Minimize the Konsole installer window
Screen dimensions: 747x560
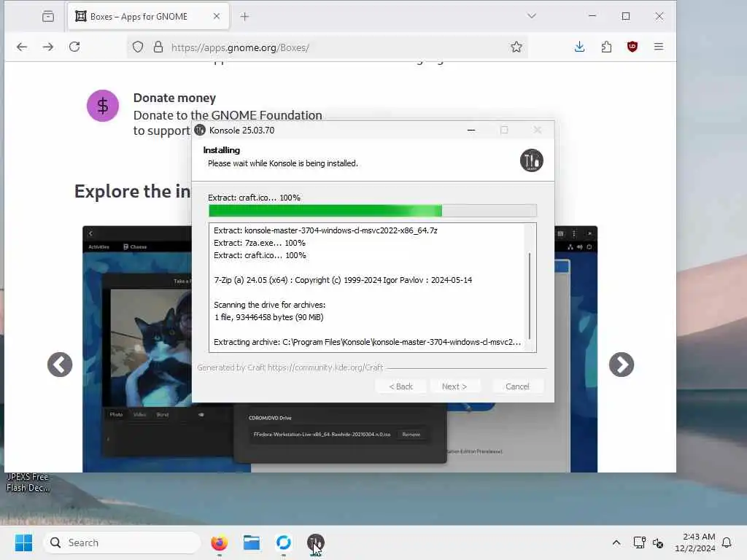click(471, 130)
